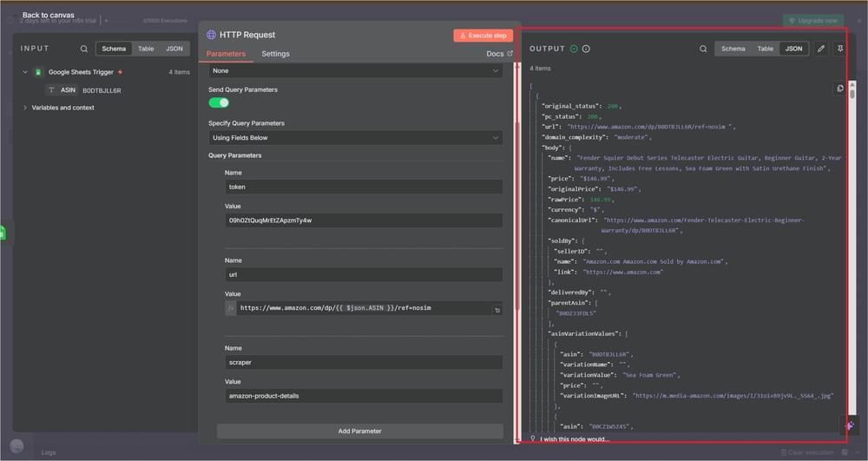Copy JSON output using the copy icon
The width and height of the screenshot is (868, 461).
[x=839, y=89]
